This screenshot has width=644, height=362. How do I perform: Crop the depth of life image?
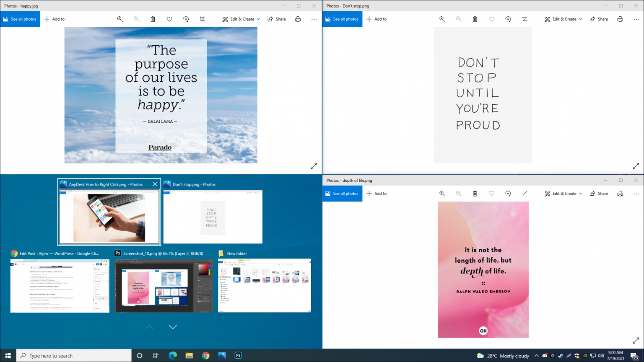525,194
